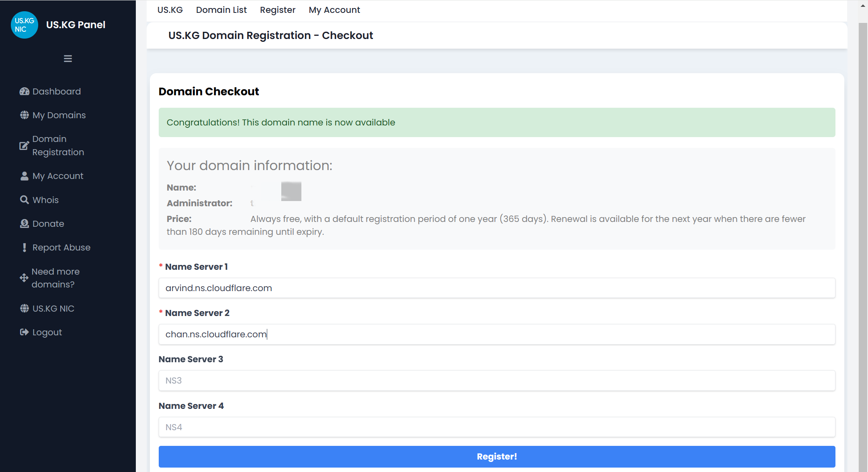Click into the NS3 input field
Screen dimensions: 868x472
click(x=497, y=381)
